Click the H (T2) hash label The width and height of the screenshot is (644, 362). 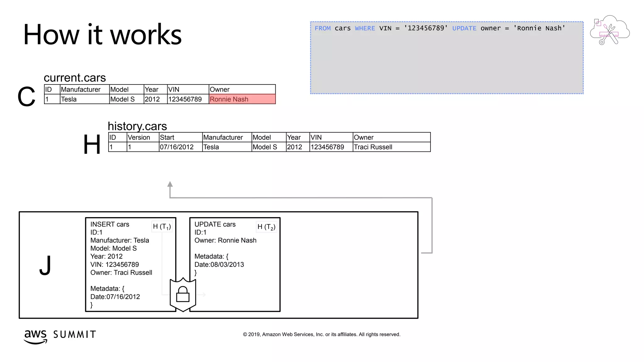point(266,227)
